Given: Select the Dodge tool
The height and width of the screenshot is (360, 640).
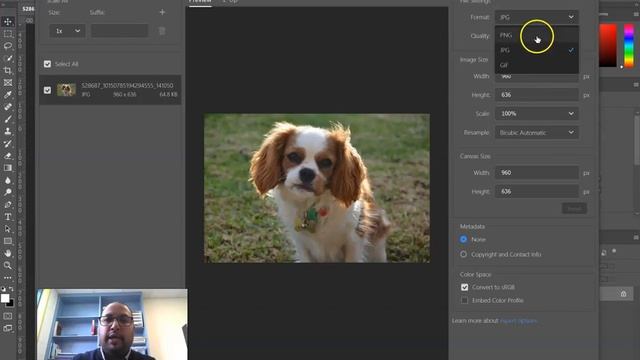Looking at the screenshot, I should click(8, 192).
